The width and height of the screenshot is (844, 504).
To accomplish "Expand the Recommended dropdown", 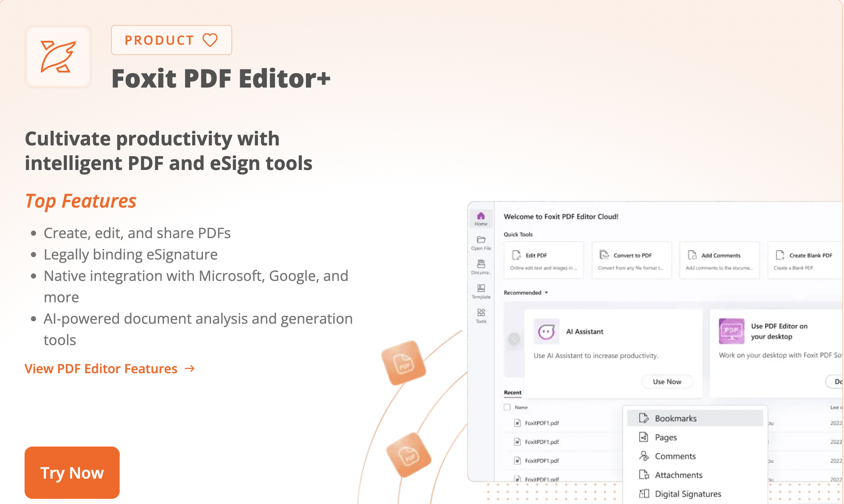I will pos(526,292).
